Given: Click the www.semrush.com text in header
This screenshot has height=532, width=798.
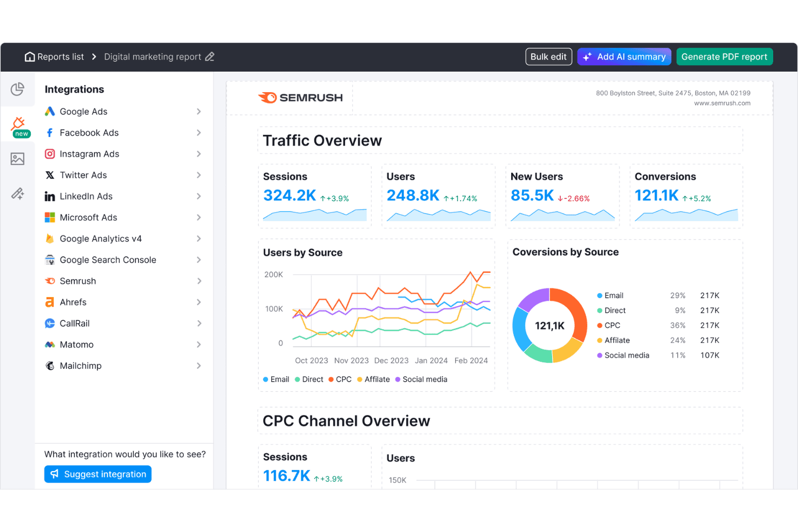Looking at the screenshot, I should click(722, 103).
